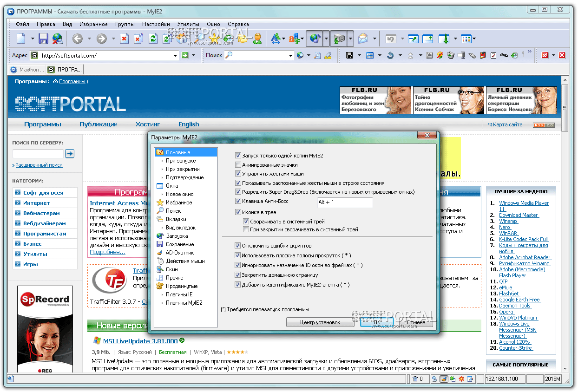
Task: Go forward with the right arrow button
Action: (x=102, y=39)
